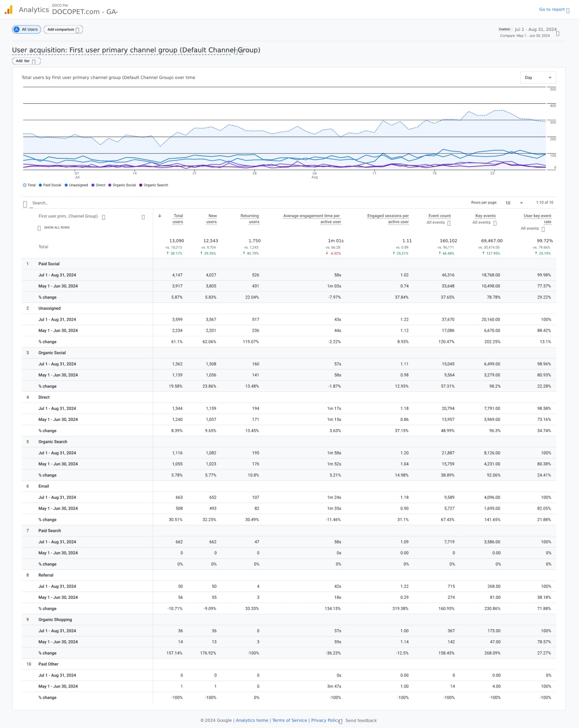Click the Referral row heading

pos(46,575)
